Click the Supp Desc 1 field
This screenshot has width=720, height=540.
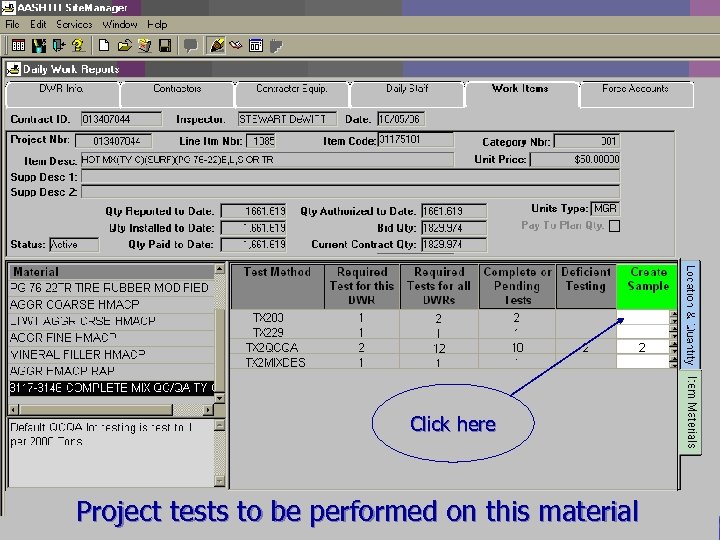click(x=350, y=177)
